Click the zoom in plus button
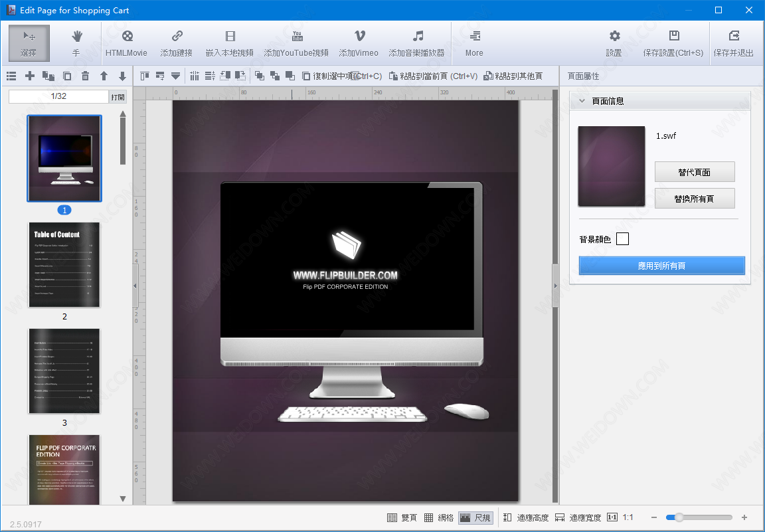 (744, 517)
